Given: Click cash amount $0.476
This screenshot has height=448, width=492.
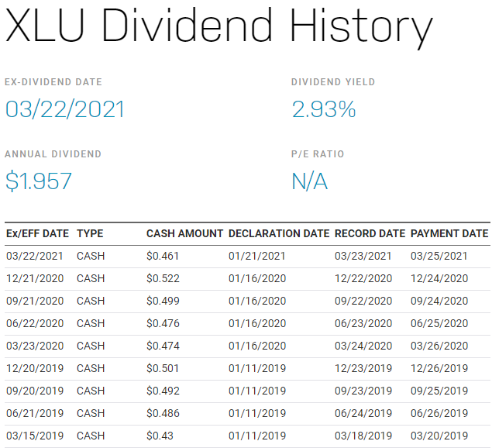Looking at the screenshot, I should pyautogui.click(x=163, y=323).
